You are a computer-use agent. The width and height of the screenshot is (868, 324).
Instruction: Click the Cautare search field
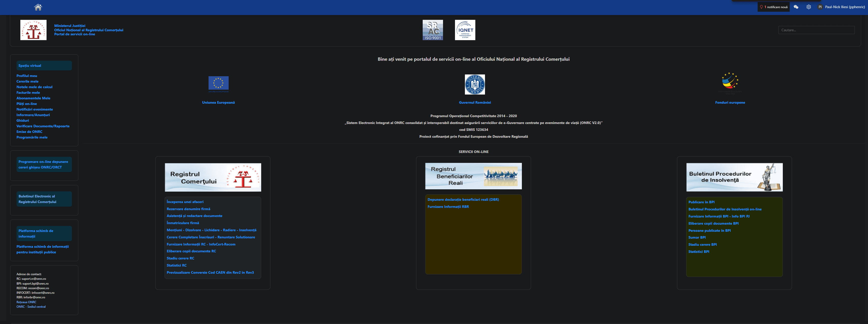pos(816,30)
